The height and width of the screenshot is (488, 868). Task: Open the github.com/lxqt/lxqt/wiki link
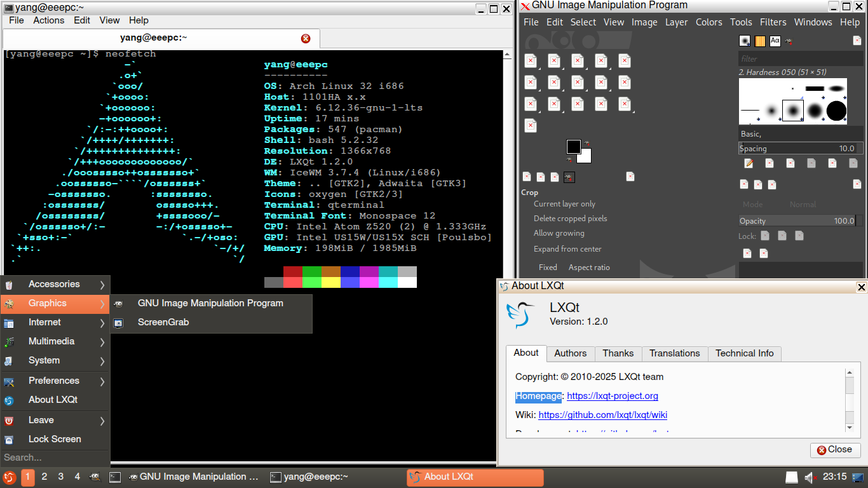pyautogui.click(x=602, y=415)
